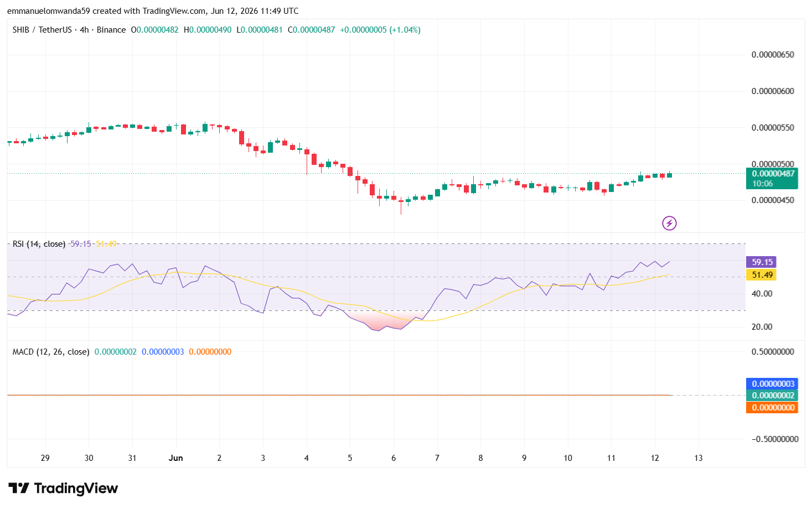Click the SHIB / TetherUS symbol title
The height and width of the screenshot is (509, 812).
42,30
